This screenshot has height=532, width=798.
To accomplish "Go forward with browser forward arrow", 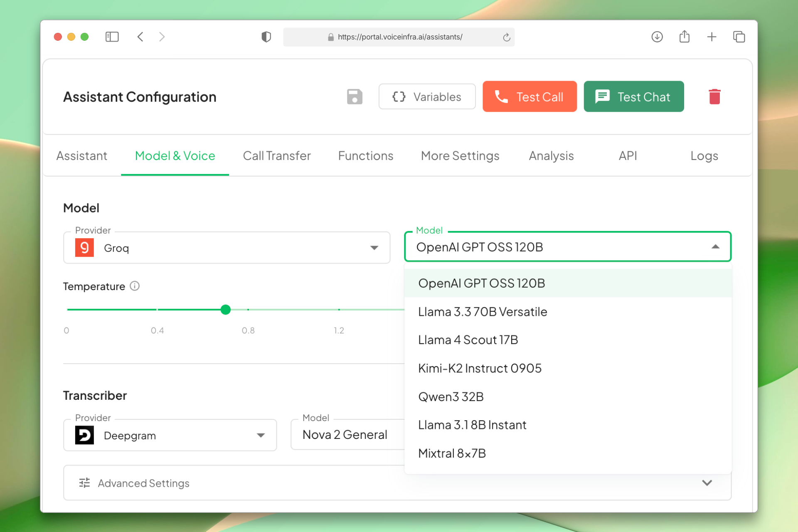I will (x=162, y=37).
